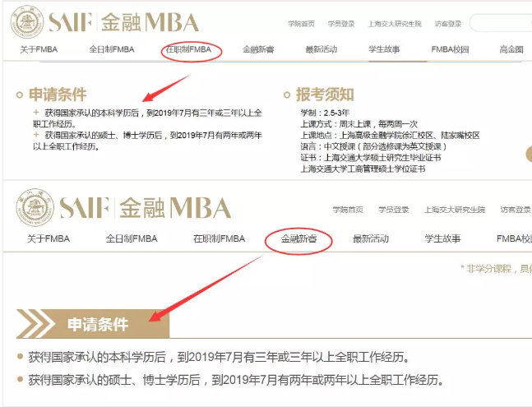
Task: Click the university seal logo in the upper header
Action: click(x=26, y=22)
